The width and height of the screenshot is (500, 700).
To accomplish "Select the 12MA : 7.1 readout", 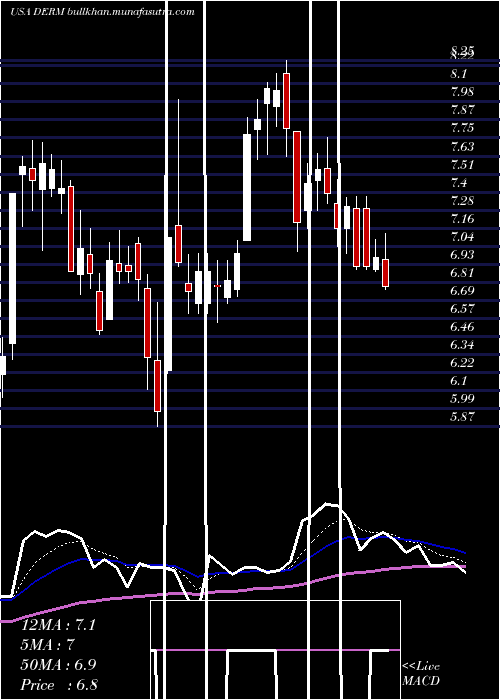I will [58, 625].
